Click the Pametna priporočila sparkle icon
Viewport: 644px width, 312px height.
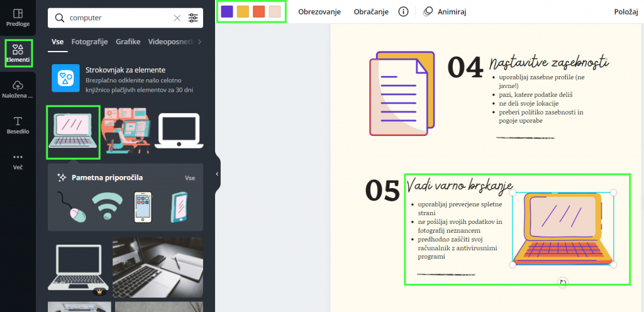pos(62,178)
